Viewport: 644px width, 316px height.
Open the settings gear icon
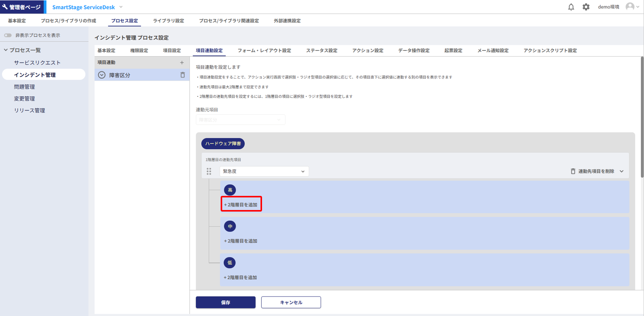586,7
